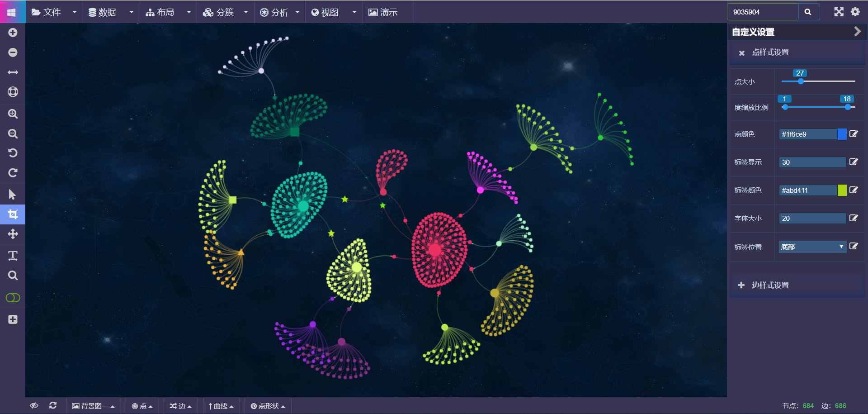Click the fullscreen icon near the search box

tap(839, 12)
